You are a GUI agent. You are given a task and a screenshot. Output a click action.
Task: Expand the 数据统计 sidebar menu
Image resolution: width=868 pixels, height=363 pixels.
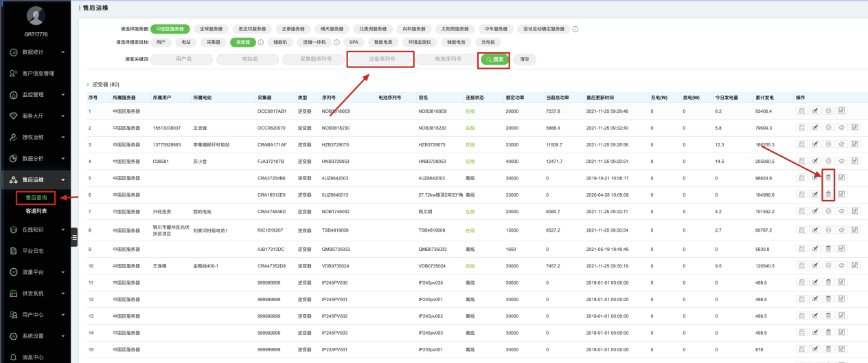pos(36,52)
